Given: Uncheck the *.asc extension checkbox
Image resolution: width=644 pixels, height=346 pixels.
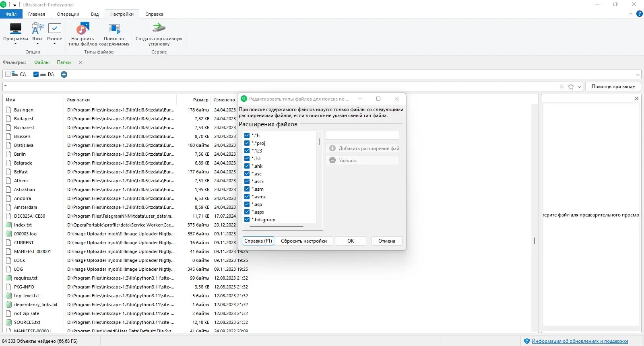Looking at the screenshot, I should coord(247,174).
